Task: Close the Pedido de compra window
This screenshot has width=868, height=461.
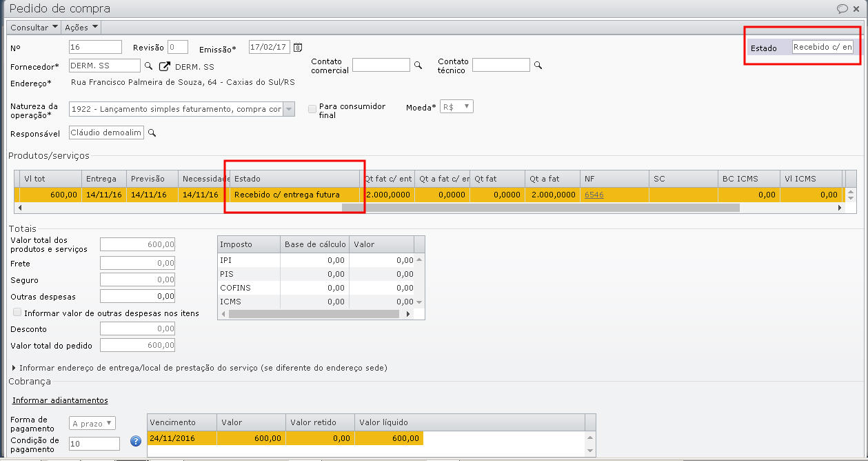Action: coord(856,9)
